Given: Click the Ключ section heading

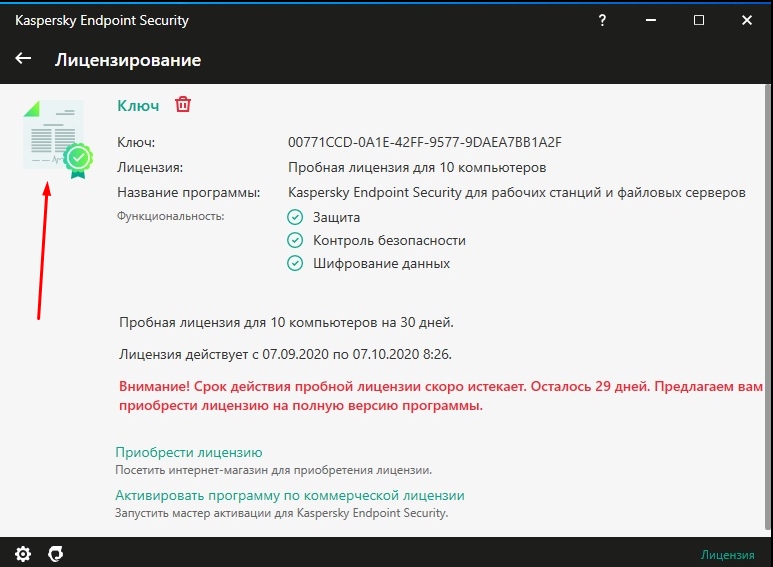Looking at the screenshot, I should pyautogui.click(x=138, y=106).
